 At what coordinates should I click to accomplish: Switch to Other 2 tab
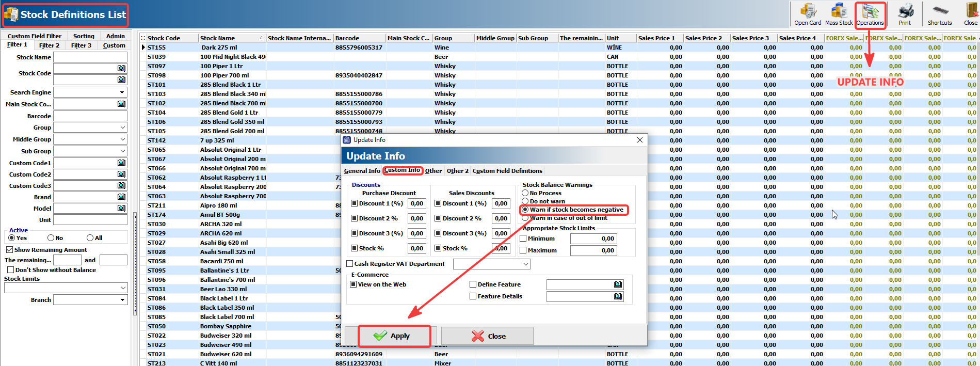pyautogui.click(x=458, y=171)
